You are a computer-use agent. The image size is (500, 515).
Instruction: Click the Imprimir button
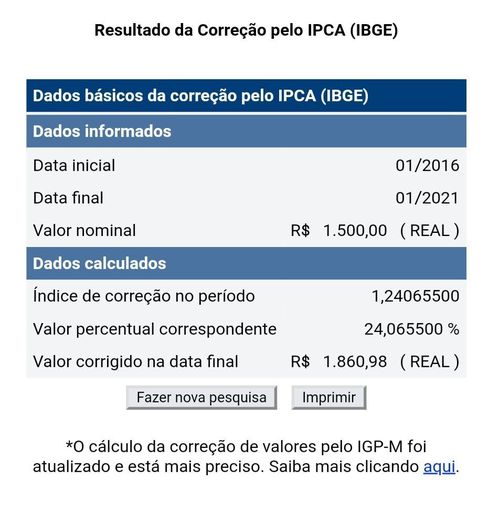pos(329,398)
